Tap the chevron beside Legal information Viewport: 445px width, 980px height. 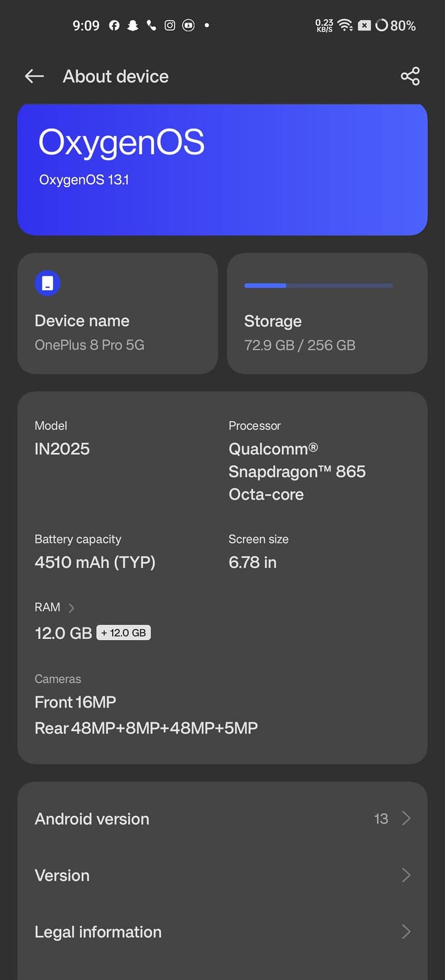(x=406, y=932)
